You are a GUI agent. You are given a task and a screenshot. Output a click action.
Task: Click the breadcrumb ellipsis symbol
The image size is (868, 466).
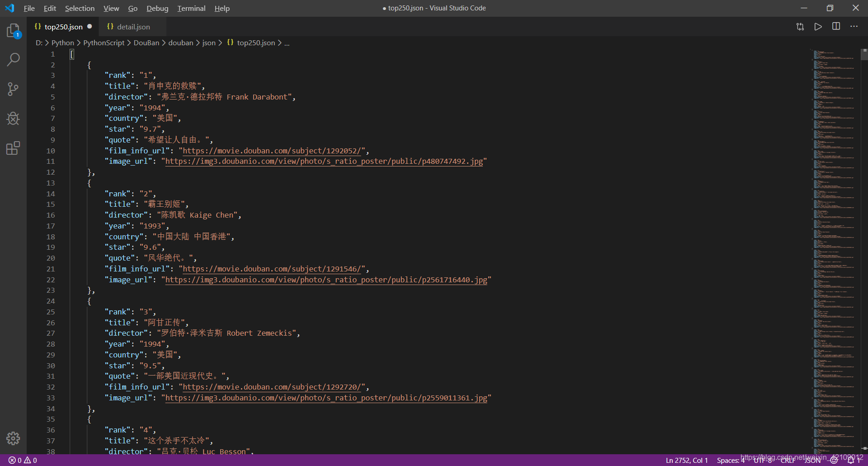click(287, 43)
